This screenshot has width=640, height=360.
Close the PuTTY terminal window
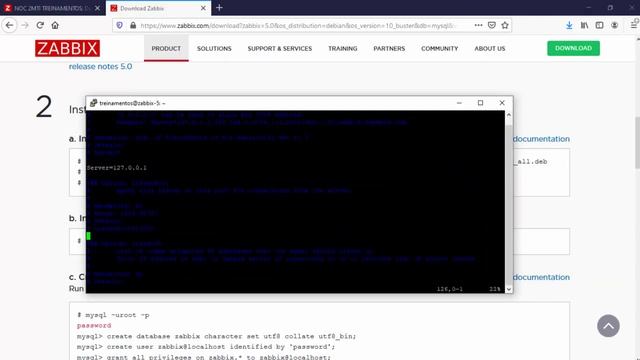pos(502,103)
